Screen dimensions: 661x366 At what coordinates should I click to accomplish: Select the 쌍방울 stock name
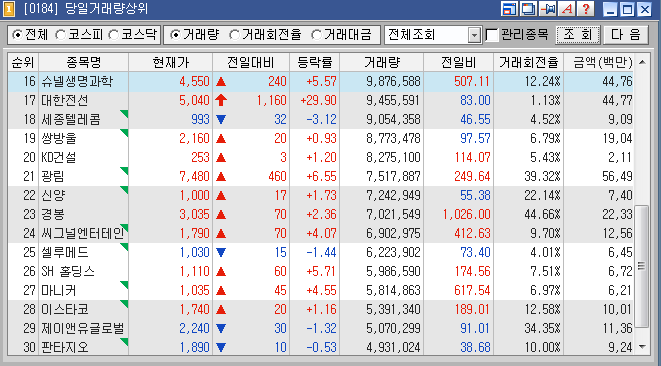pos(59,138)
